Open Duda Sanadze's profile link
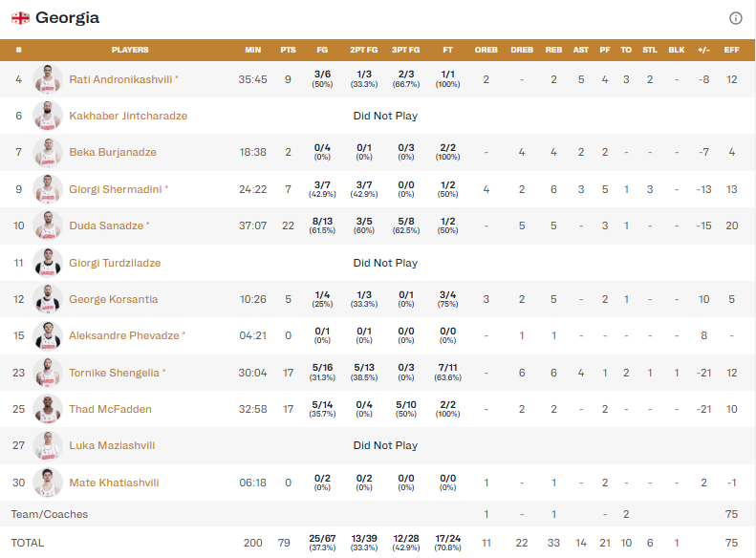 [x=106, y=226]
